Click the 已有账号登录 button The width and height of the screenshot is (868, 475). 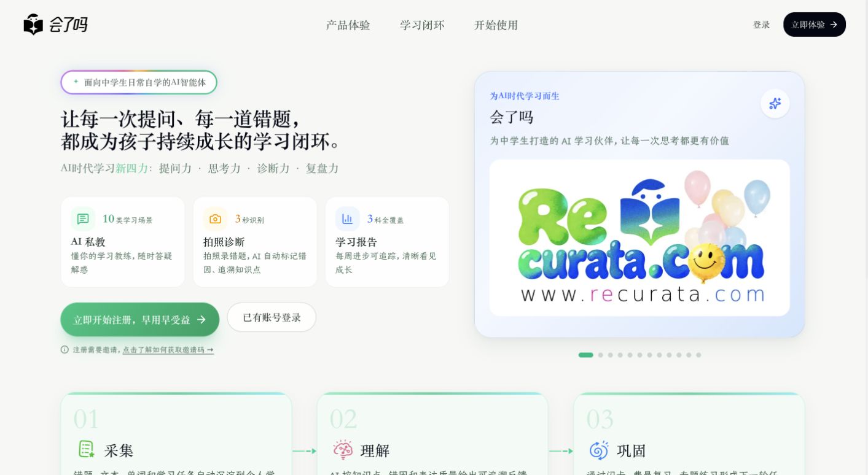(272, 317)
